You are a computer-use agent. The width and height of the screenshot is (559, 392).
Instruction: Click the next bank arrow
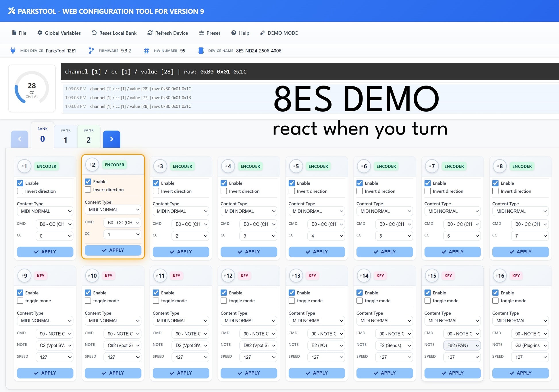point(111,139)
